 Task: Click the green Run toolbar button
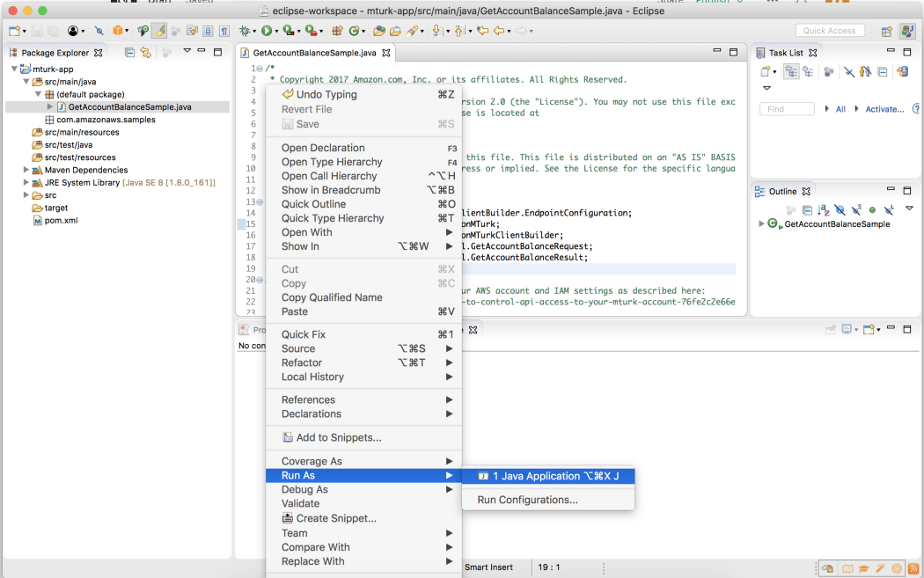[267, 31]
